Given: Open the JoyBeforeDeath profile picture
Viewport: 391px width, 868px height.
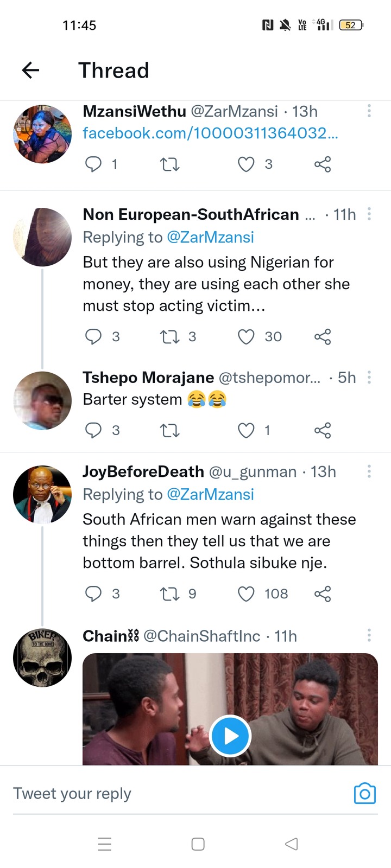Looking at the screenshot, I should pos(42,494).
